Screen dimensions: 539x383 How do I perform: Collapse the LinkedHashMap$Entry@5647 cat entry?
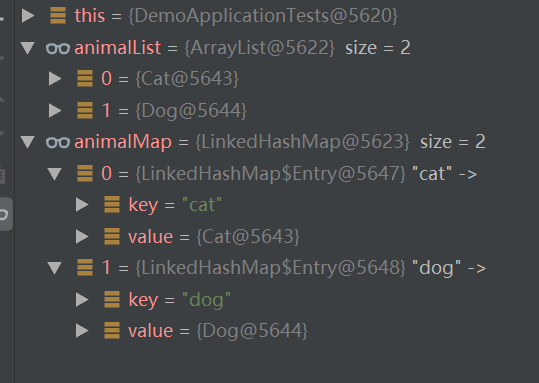point(55,174)
